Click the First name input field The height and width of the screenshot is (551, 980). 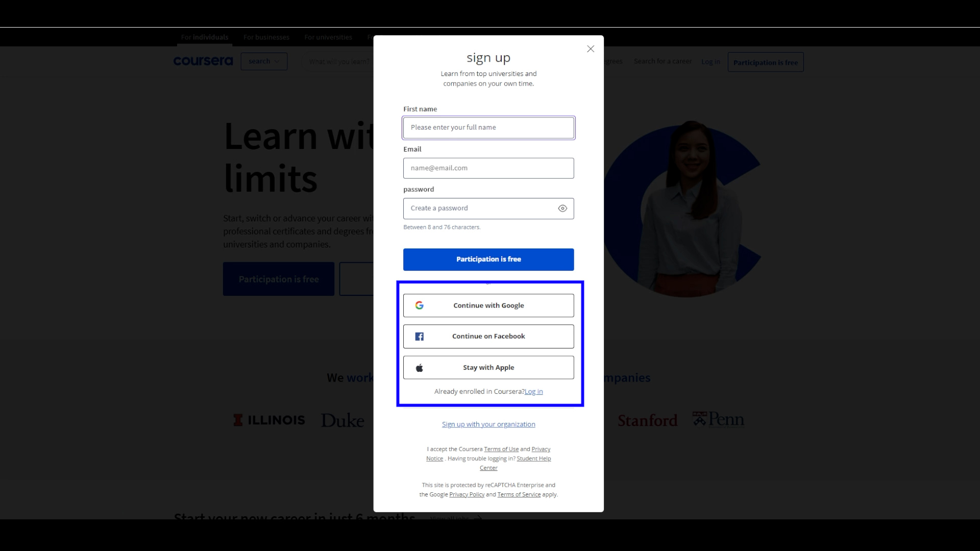click(488, 127)
